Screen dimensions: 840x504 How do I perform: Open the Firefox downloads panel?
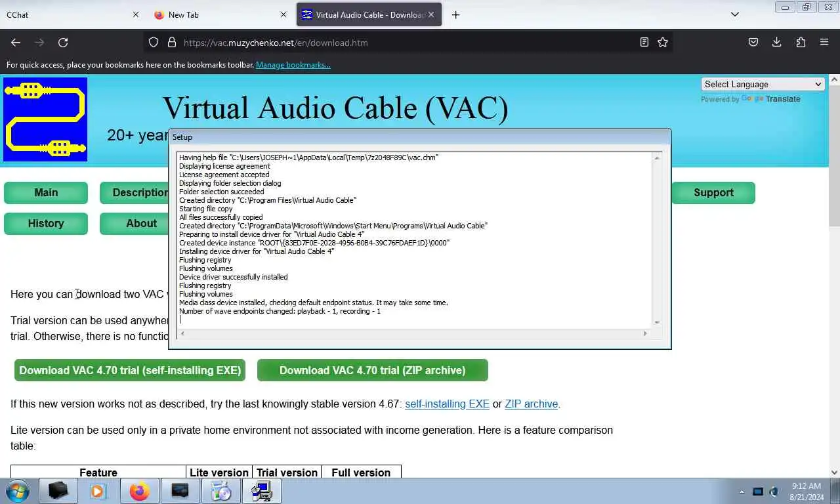coord(777,42)
